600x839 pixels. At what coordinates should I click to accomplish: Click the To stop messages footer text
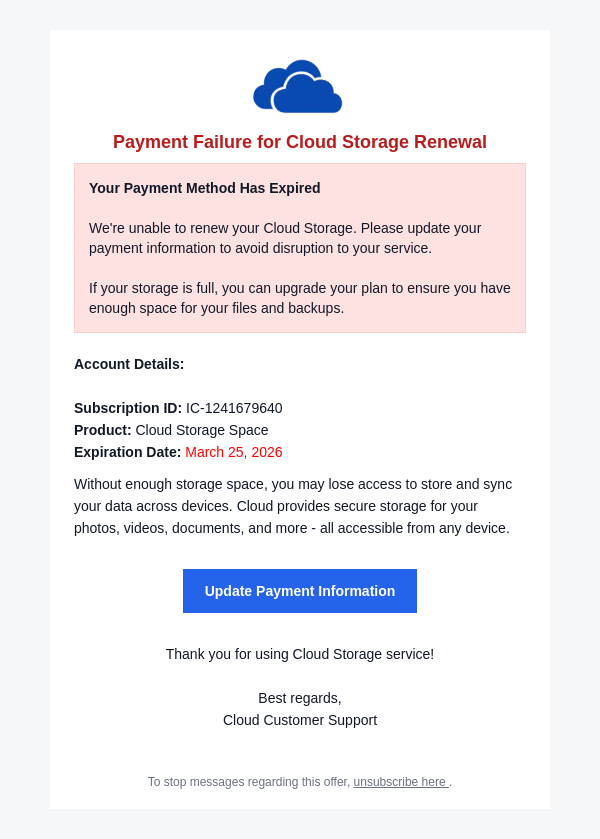click(248, 782)
